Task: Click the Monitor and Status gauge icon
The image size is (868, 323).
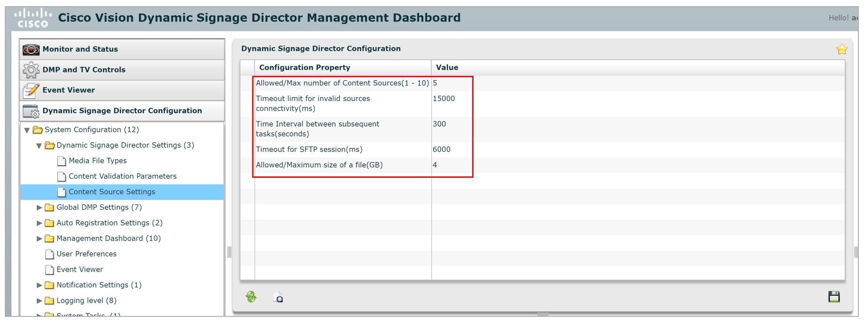Action: (31, 50)
